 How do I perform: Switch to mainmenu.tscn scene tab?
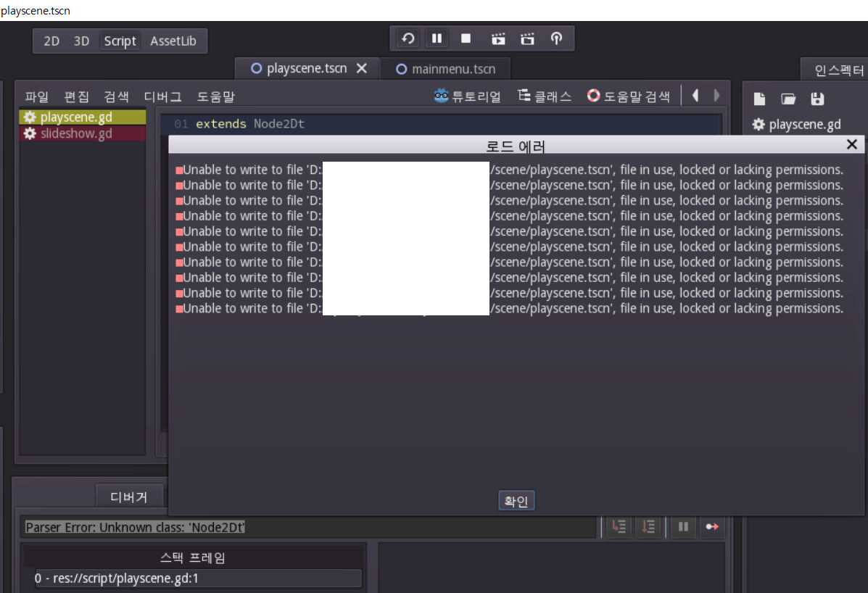[x=446, y=69]
